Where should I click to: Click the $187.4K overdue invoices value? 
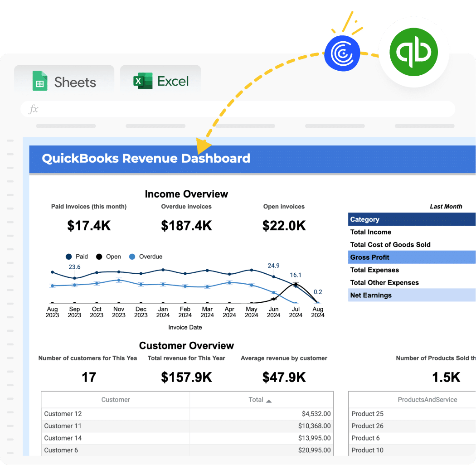(x=186, y=226)
